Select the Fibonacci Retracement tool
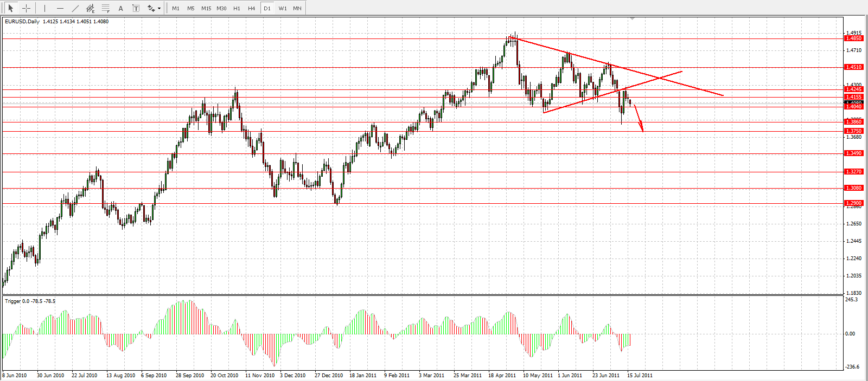The image size is (868, 381). [x=106, y=8]
